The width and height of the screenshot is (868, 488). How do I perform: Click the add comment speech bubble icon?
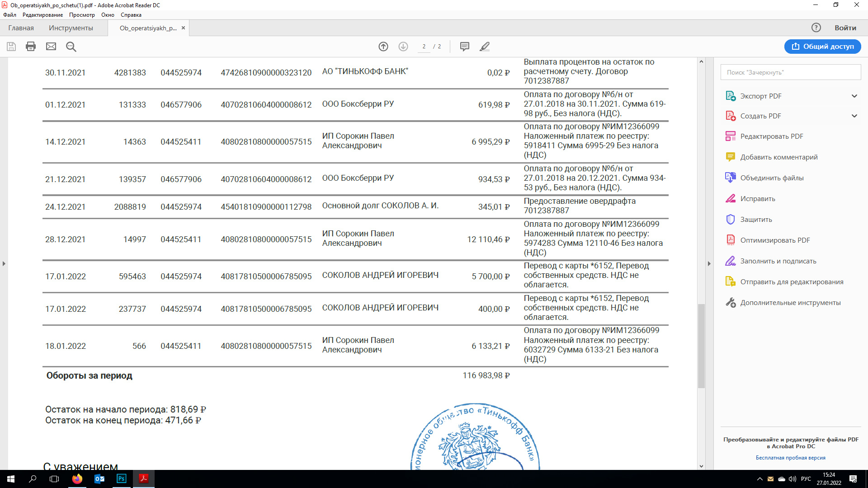[464, 47]
